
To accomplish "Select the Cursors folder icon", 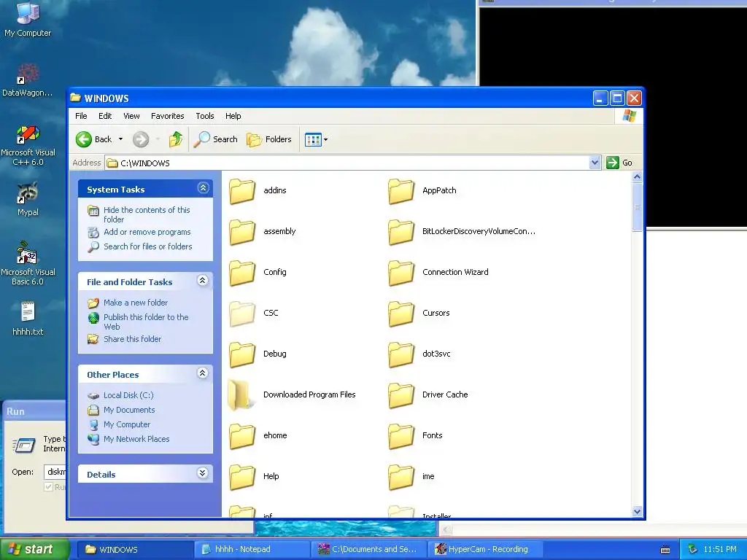I will [x=401, y=314].
